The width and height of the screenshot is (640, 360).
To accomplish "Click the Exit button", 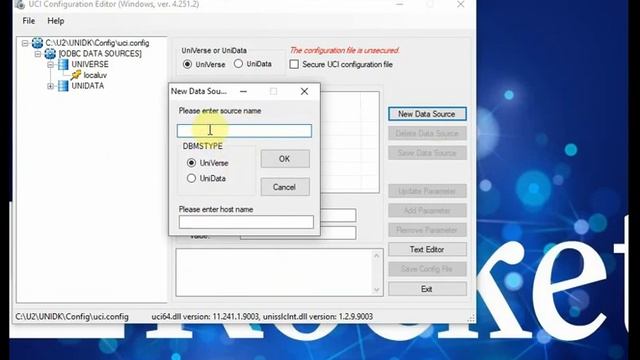I will click(427, 289).
